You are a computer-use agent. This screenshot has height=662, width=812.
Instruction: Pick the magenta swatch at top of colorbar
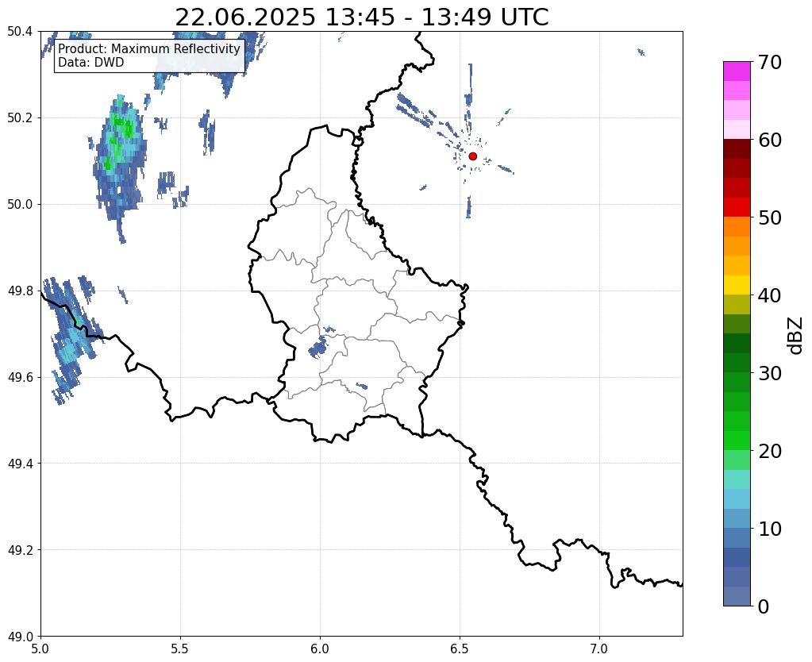737,71
